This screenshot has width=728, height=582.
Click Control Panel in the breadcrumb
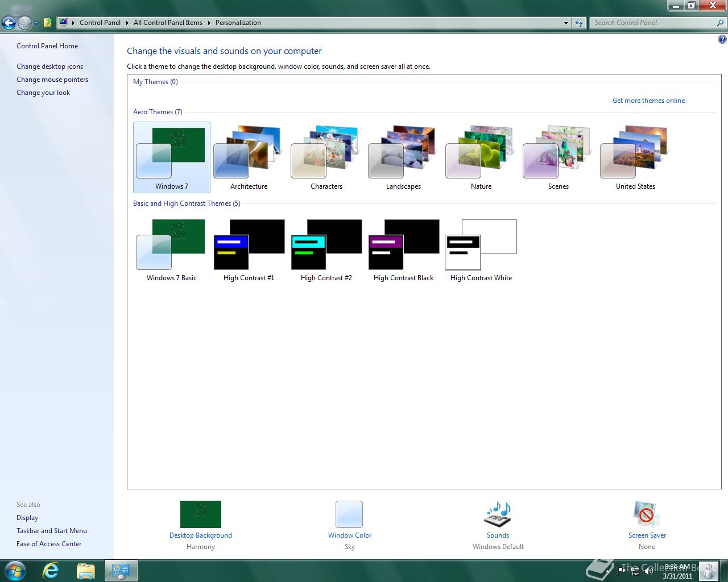[100, 23]
